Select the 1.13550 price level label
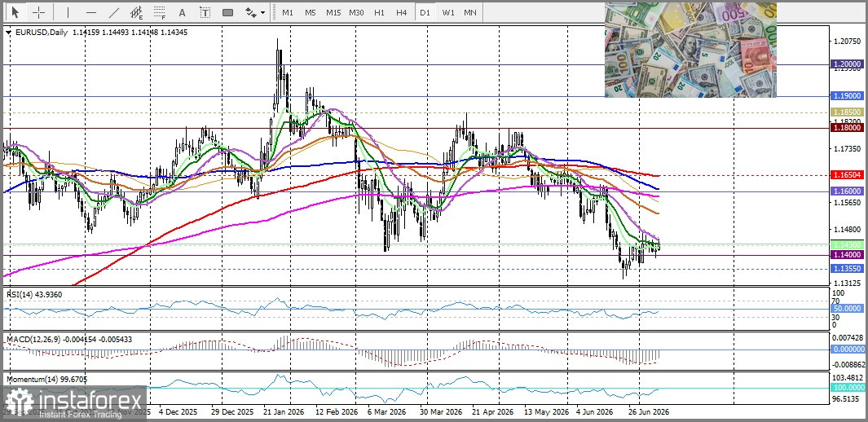868x422 pixels. (x=848, y=268)
